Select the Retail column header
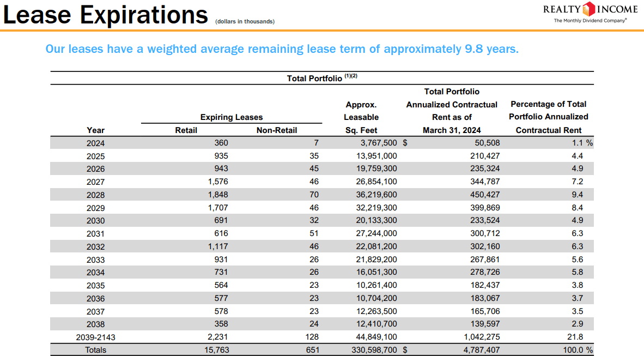 point(187,130)
